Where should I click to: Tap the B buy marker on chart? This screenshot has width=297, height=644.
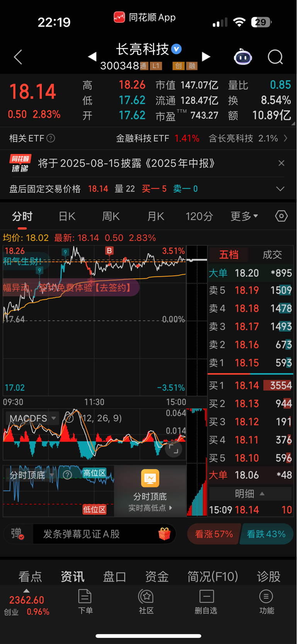tap(109, 251)
